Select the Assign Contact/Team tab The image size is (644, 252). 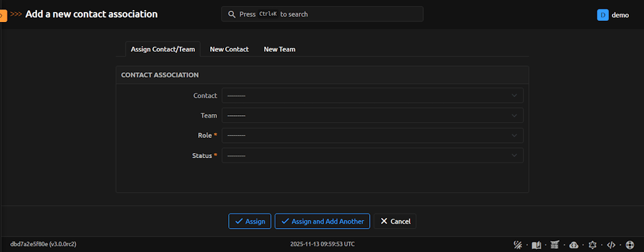163,49
